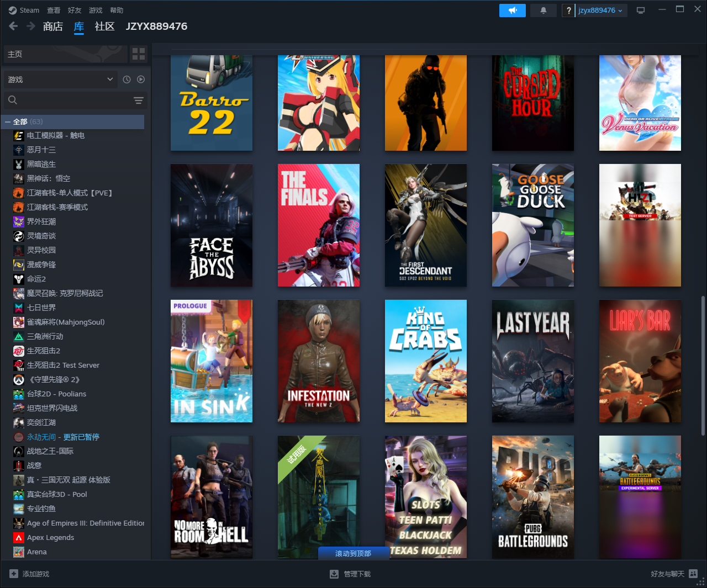Click the 七日世界 game icon
This screenshot has width=707, height=588.
click(19, 308)
